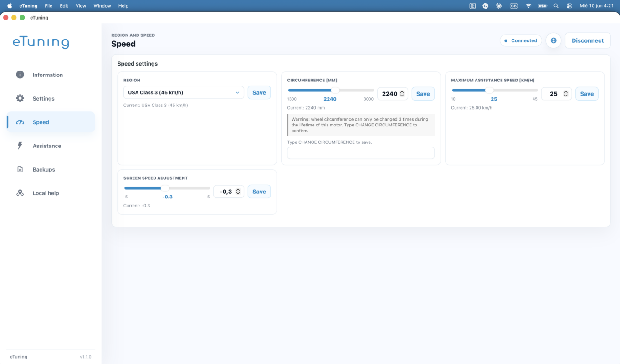Click the Settings gear icon in sidebar
620x364 pixels.
pyautogui.click(x=20, y=98)
